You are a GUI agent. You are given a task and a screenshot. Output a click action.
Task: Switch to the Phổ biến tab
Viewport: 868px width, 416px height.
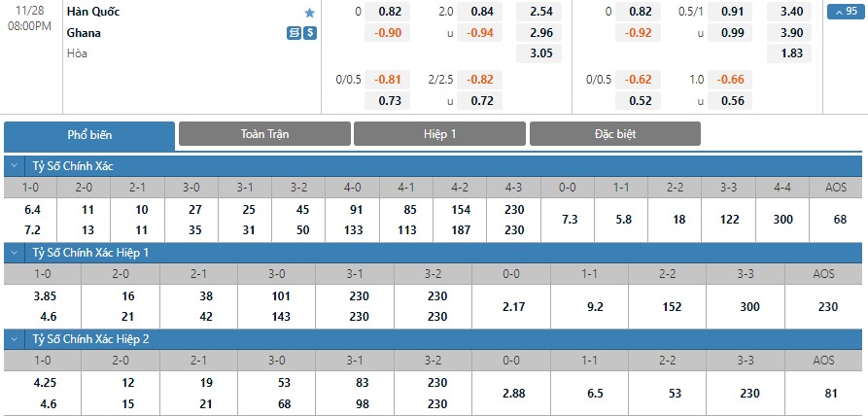point(89,134)
